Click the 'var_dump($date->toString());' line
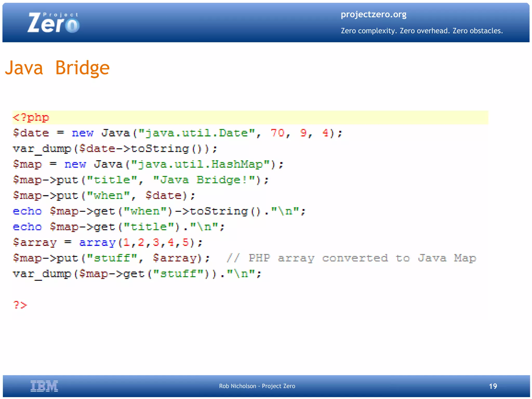The height and width of the screenshot is (399, 532). [115, 149]
